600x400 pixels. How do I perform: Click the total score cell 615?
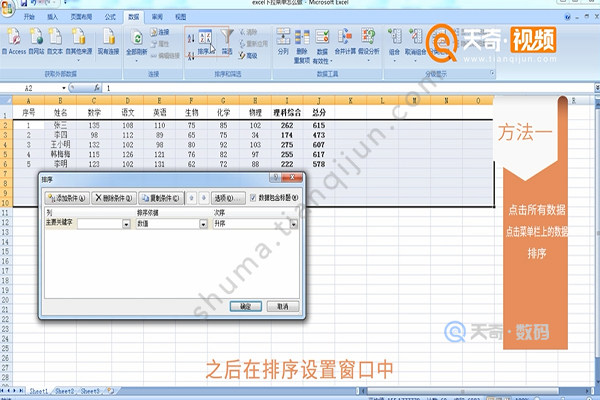click(x=319, y=125)
